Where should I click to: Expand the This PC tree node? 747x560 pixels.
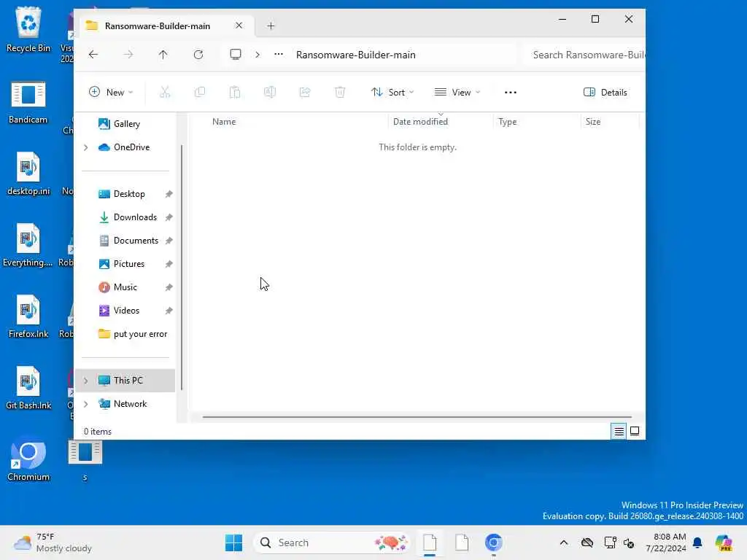click(86, 381)
